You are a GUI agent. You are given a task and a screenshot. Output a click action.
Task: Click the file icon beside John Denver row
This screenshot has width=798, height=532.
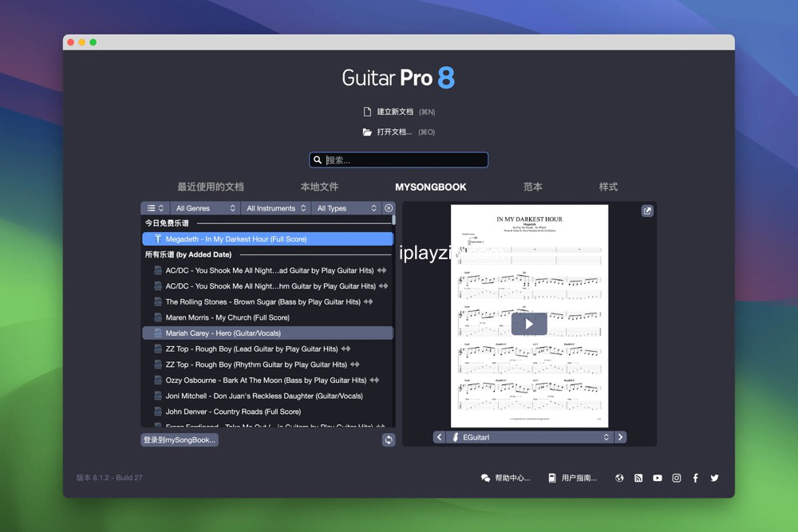coord(158,412)
